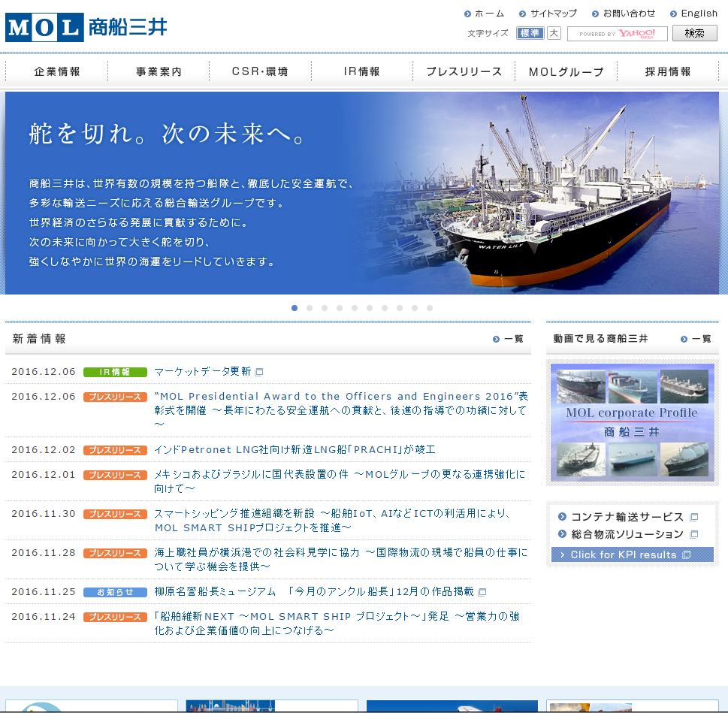Click the arrow icon beside 新着情報 一覧
The width and height of the screenshot is (728, 713).
click(x=496, y=340)
